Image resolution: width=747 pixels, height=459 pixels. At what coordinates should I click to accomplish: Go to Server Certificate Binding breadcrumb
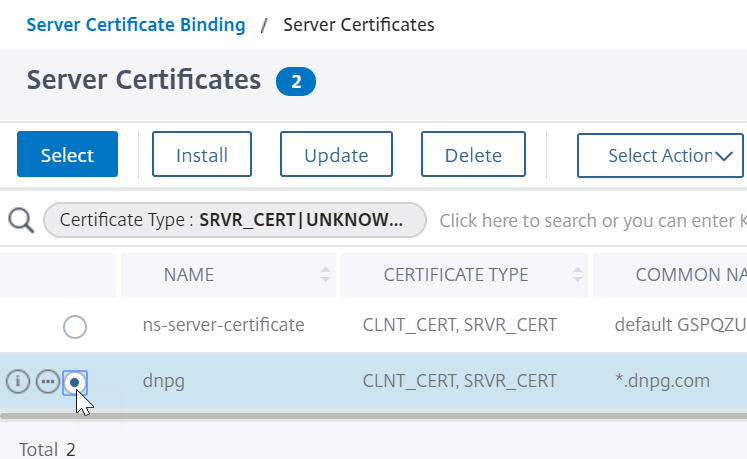(136, 25)
